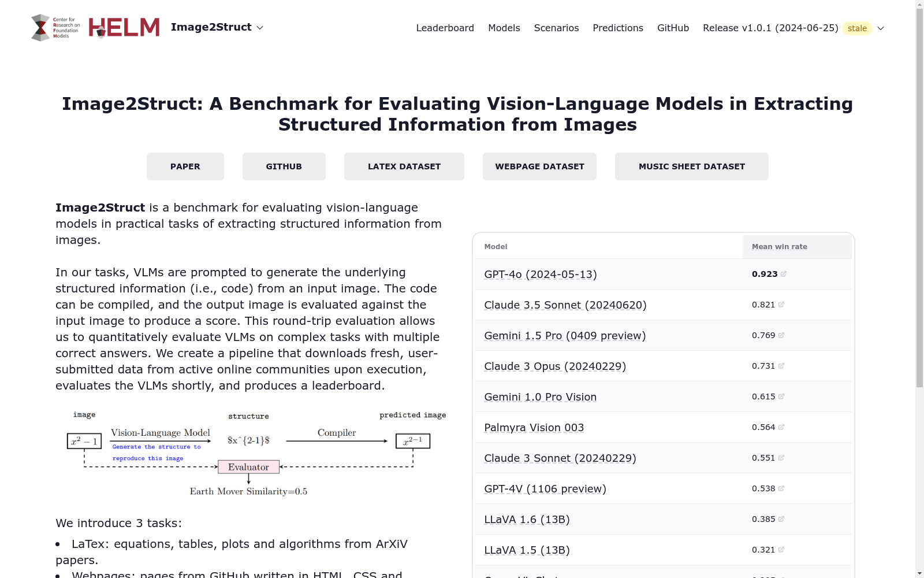Open external link icon next to 0.615
Viewport: 924px width, 578px height.
coord(781,397)
